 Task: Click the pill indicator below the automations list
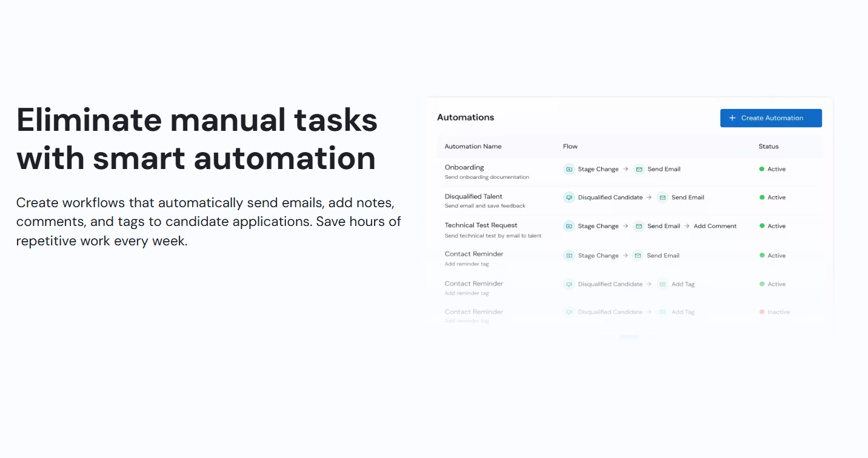pyautogui.click(x=629, y=337)
